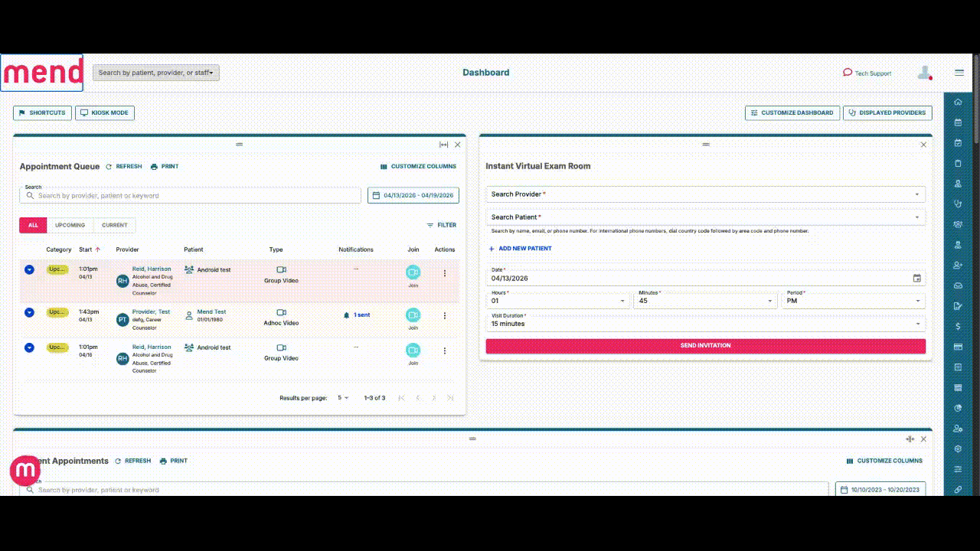Open the 10/10/2023 - 10/20/2023 date range

[x=880, y=489]
